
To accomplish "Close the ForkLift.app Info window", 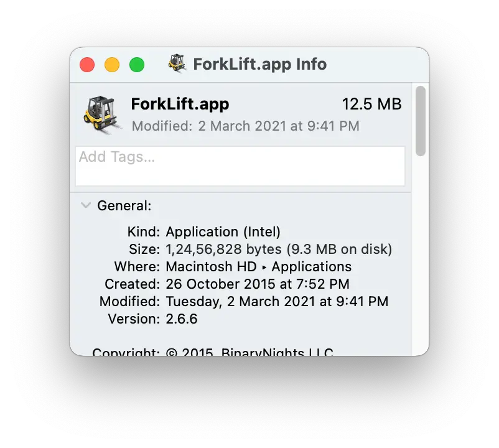I will [87, 65].
